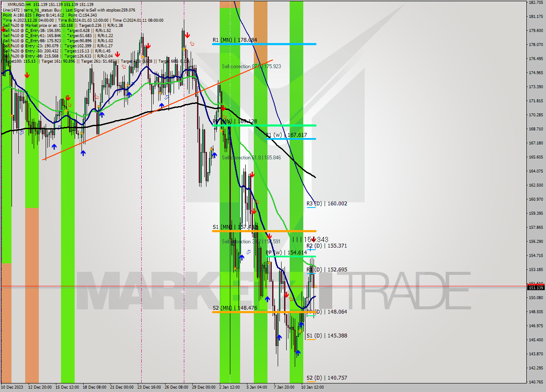Click the 173.390 price axis value
The width and height of the screenshot is (546, 392).
[x=536, y=87]
